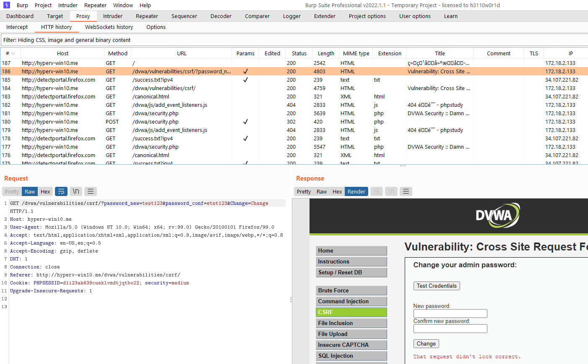Open the Learn tab
The image size is (588, 364).
pyautogui.click(x=450, y=16)
